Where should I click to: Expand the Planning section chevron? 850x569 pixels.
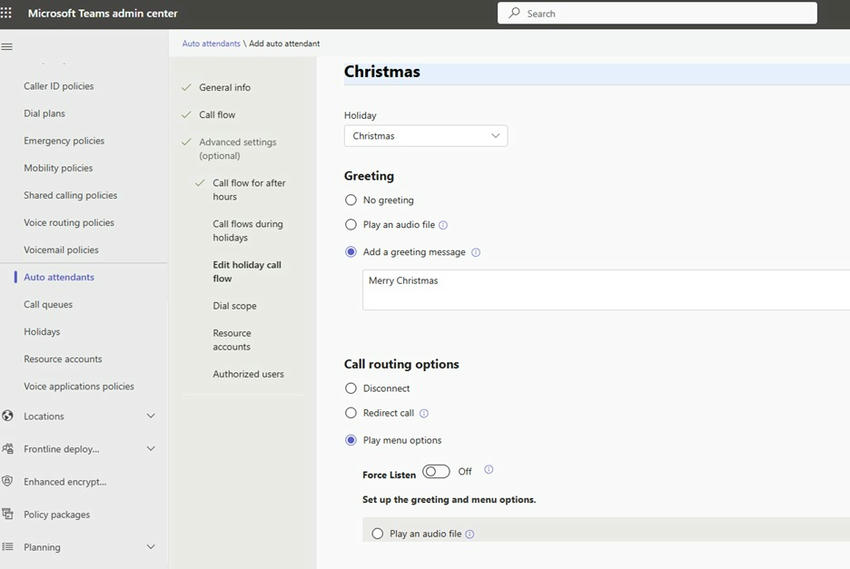[151, 547]
